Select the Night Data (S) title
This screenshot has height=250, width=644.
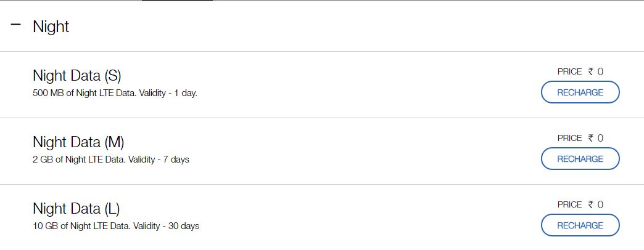(x=77, y=76)
